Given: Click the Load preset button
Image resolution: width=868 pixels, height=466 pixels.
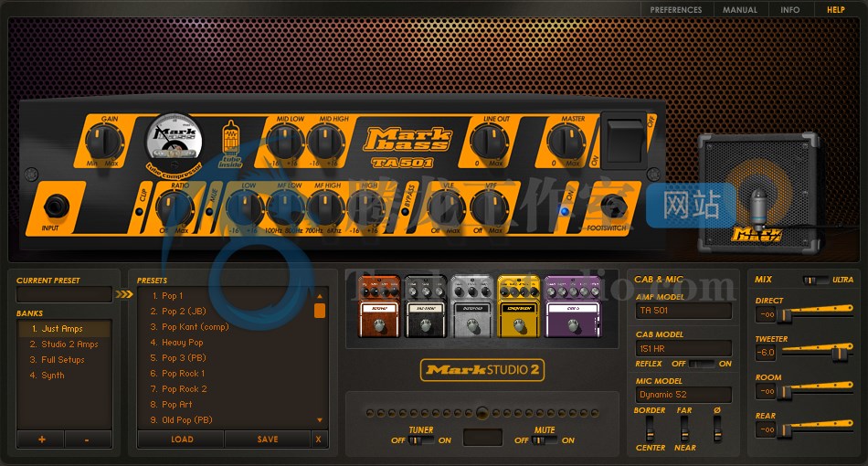Looking at the screenshot, I should click(x=182, y=439).
